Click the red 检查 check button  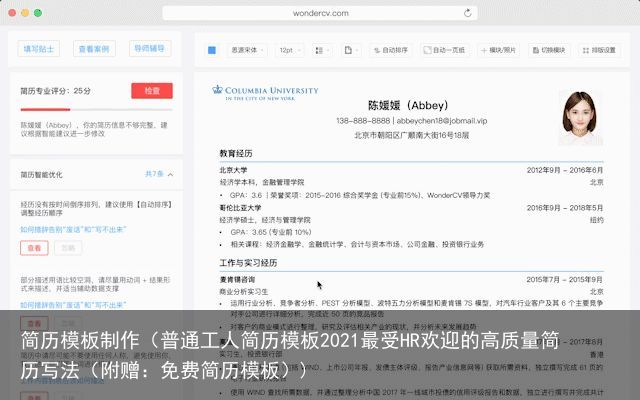(x=152, y=91)
